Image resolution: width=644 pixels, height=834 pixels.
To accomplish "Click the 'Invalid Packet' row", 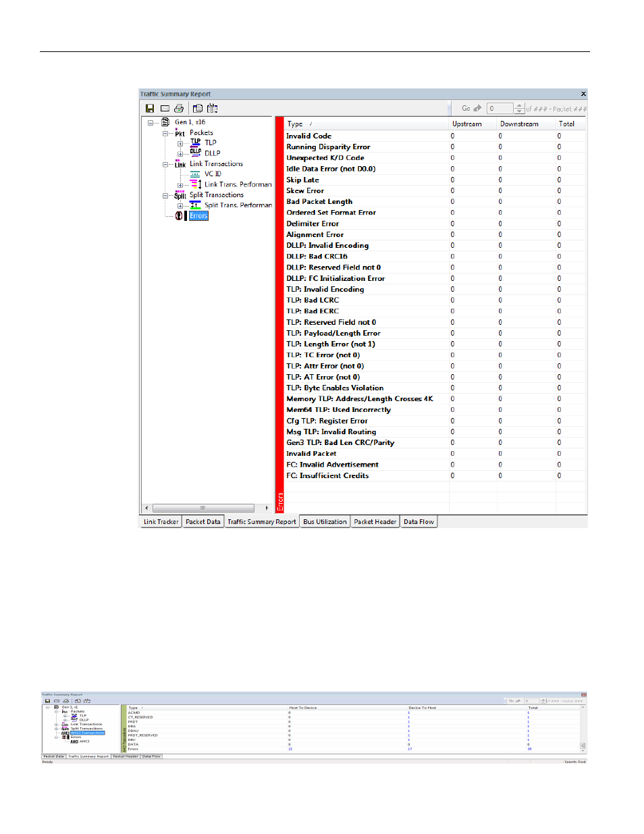I will point(435,454).
